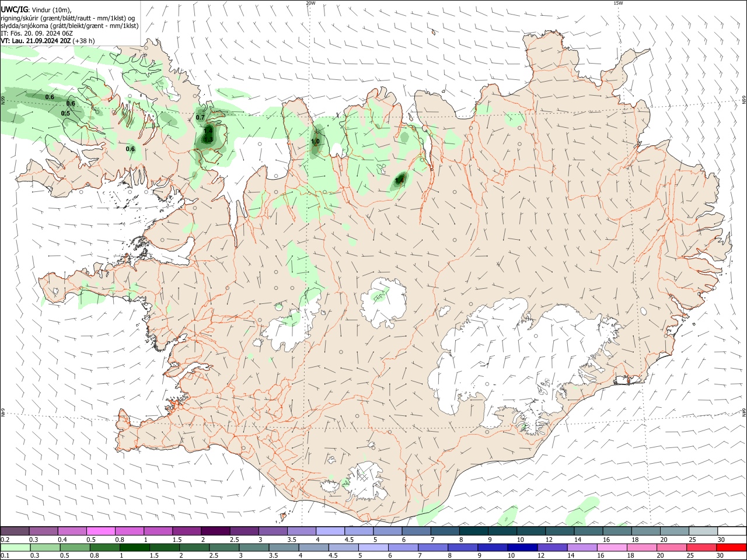The height and width of the screenshot is (560, 747).
Task: Click the dark mauve 0.2 swatch on snow scale
Action: click(x=15, y=531)
